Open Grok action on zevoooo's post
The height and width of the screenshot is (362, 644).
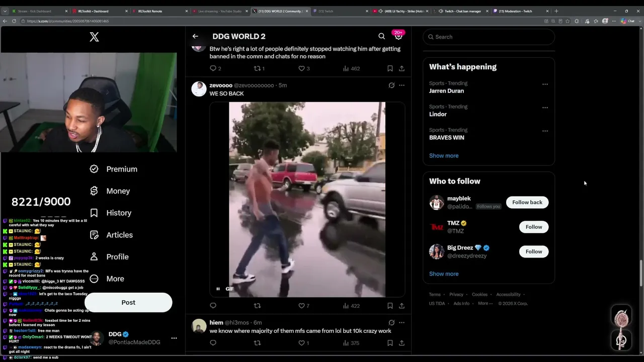point(391,85)
